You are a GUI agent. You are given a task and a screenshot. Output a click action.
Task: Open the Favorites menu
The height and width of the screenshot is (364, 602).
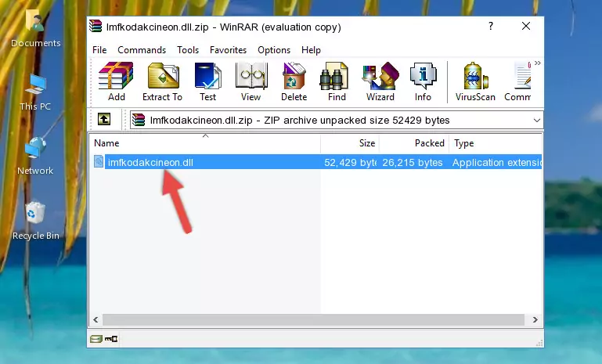(x=228, y=50)
